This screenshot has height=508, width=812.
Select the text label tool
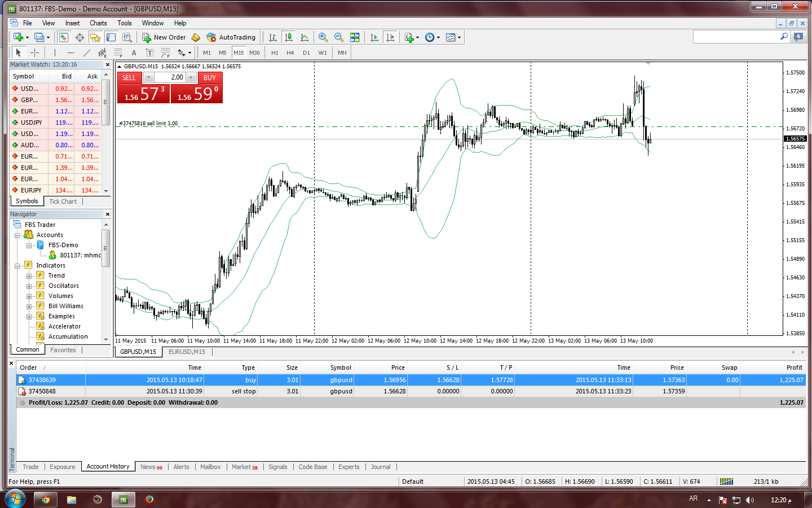pyautogui.click(x=149, y=52)
